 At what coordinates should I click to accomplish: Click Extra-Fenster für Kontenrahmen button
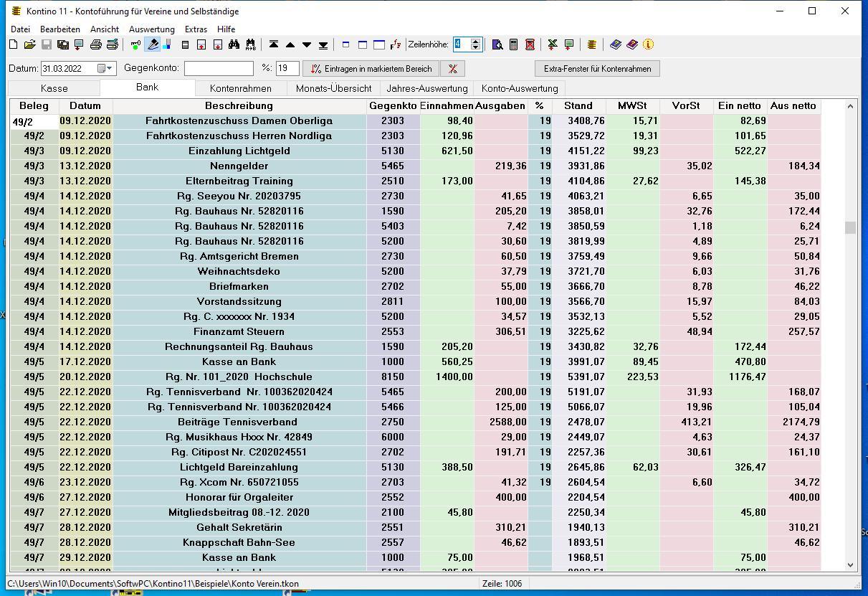597,69
